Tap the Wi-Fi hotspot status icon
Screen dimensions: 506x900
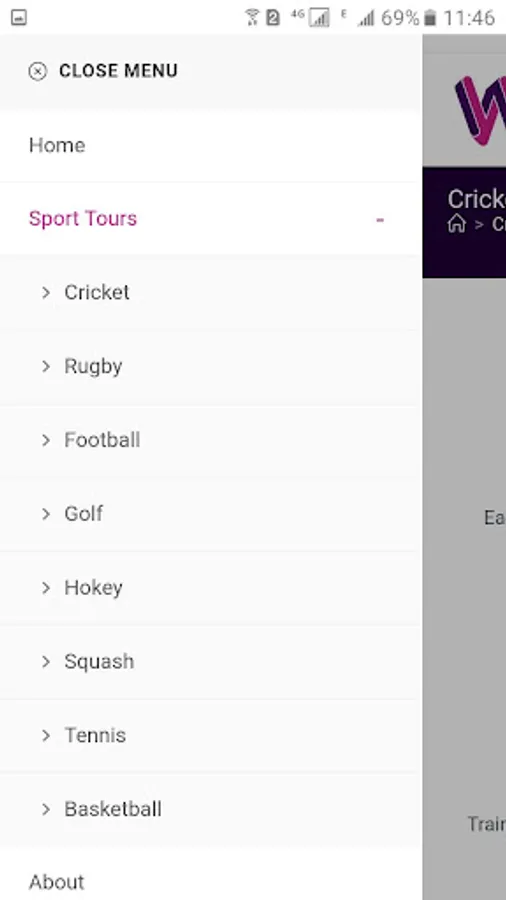[251, 18]
